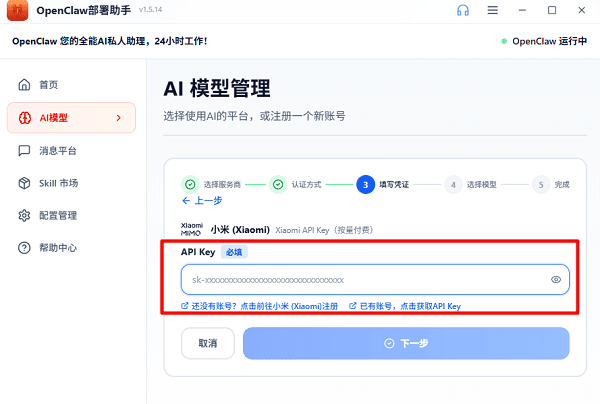Click the 选择使用AI的平台 subtitle text

(x=254, y=116)
